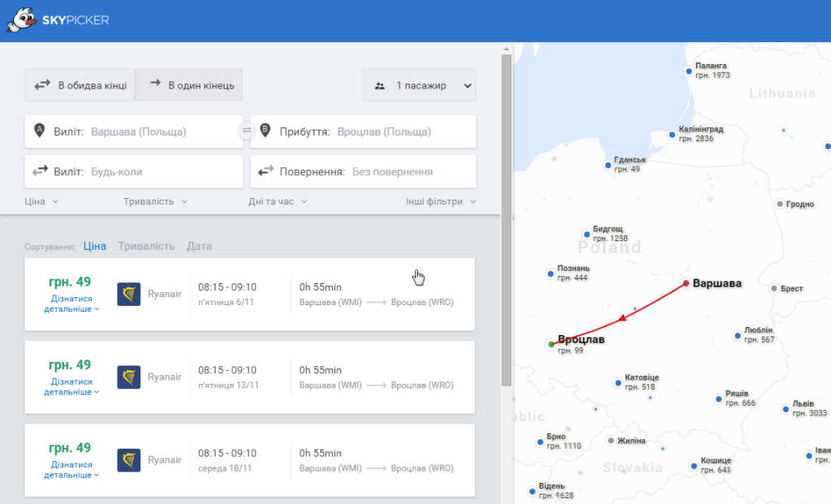
Task: Select Відень map marker dot
Action: [532, 491]
